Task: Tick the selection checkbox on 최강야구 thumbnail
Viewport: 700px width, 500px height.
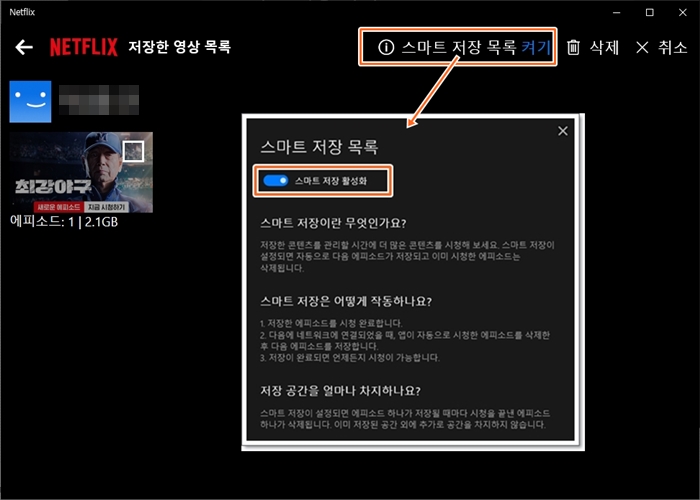Action: click(x=133, y=151)
